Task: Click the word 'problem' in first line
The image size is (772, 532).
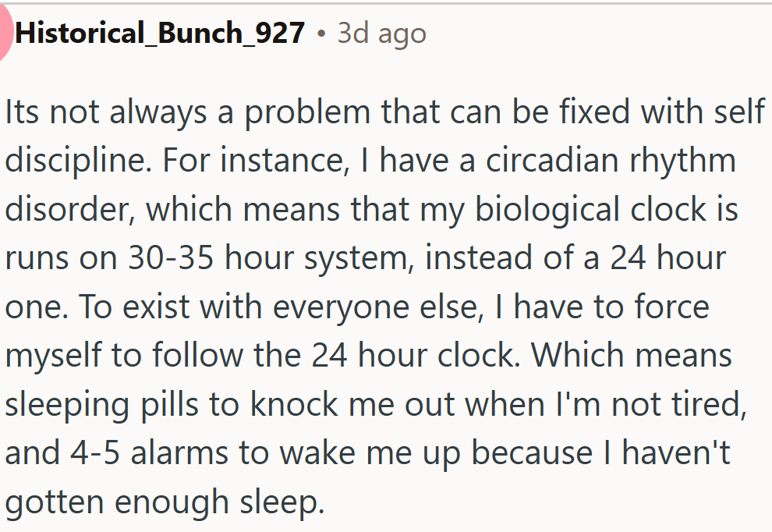Action: (x=307, y=113)
